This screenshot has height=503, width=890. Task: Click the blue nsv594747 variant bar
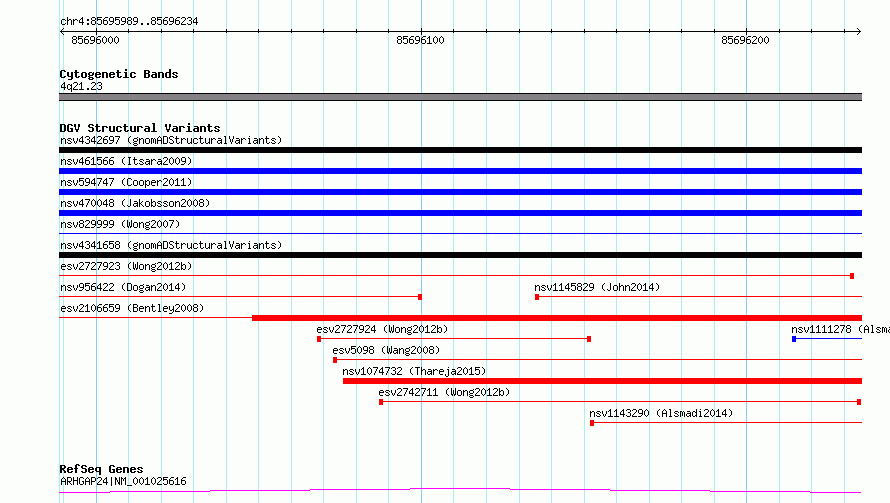[460, 192]
